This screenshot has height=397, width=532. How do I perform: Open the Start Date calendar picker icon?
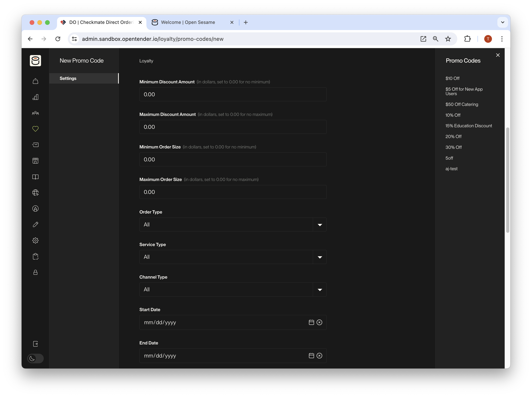(311, 322)
